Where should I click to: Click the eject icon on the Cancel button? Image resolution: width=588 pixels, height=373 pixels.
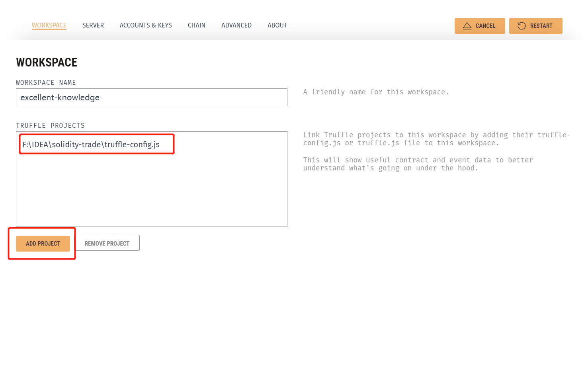(467, 26)
